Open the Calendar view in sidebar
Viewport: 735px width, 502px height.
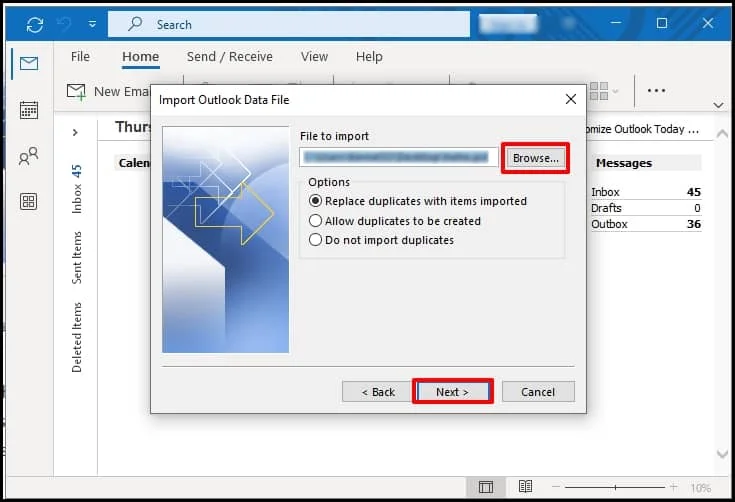(x=28, y=110)
